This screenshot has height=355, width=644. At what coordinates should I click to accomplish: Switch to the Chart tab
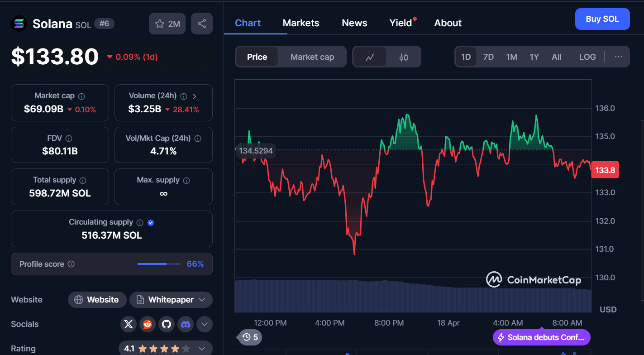point(248,23)
